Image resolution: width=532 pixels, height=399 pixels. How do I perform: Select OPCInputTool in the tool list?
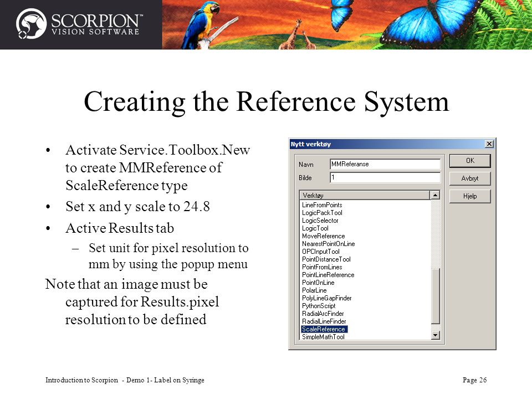tap(321, 252)
